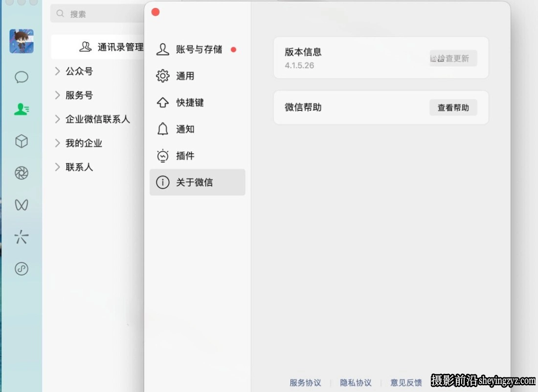Click the bell icon beside 通知
This screenshot has height=392, width=538.
[x=163, y=129]
